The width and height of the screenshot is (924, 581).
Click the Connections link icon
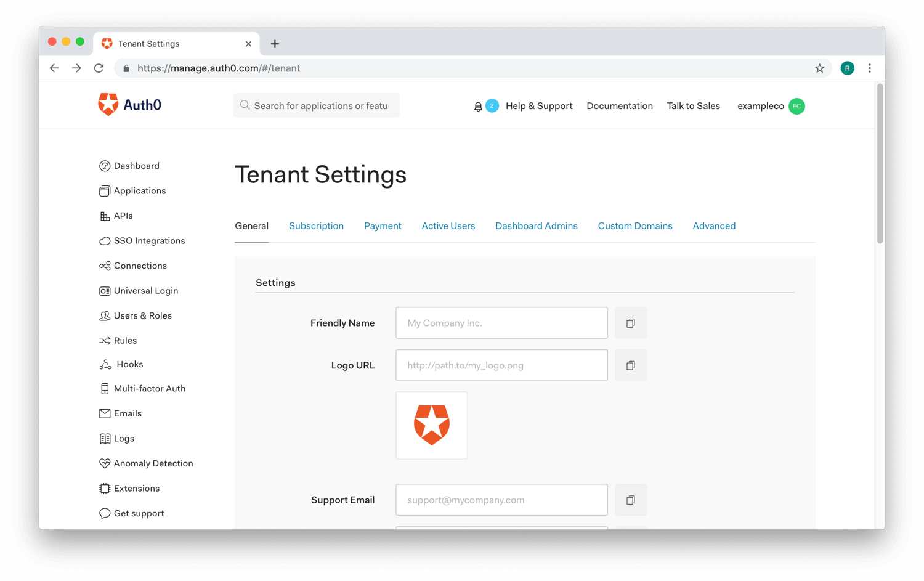point(105,266)
